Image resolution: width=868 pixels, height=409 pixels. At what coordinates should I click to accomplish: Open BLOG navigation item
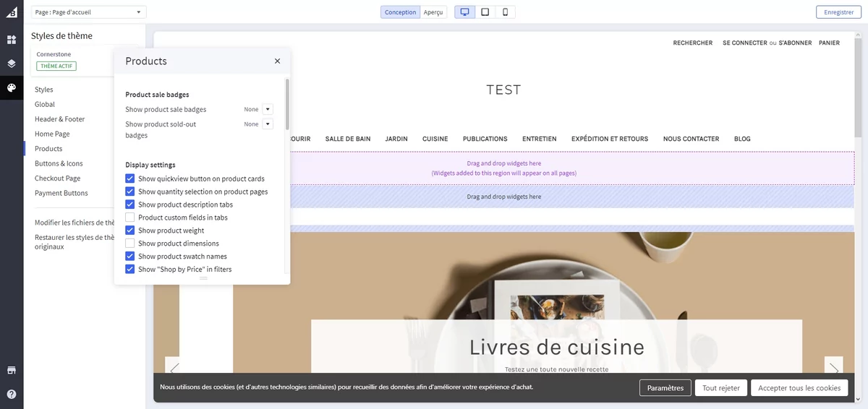click(x=742, y=139)
